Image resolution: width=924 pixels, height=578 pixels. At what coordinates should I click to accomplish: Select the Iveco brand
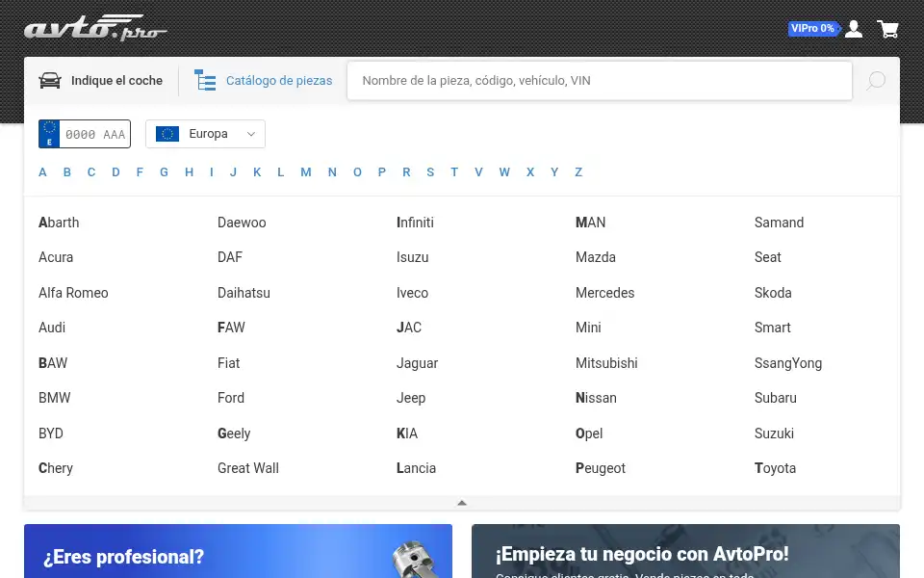click(413, 293)
